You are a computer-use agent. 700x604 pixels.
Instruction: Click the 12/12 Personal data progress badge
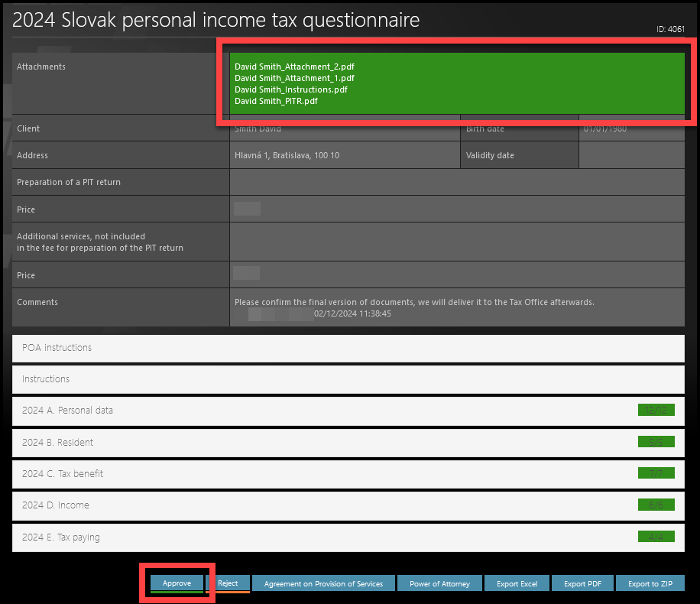(656, 411)
